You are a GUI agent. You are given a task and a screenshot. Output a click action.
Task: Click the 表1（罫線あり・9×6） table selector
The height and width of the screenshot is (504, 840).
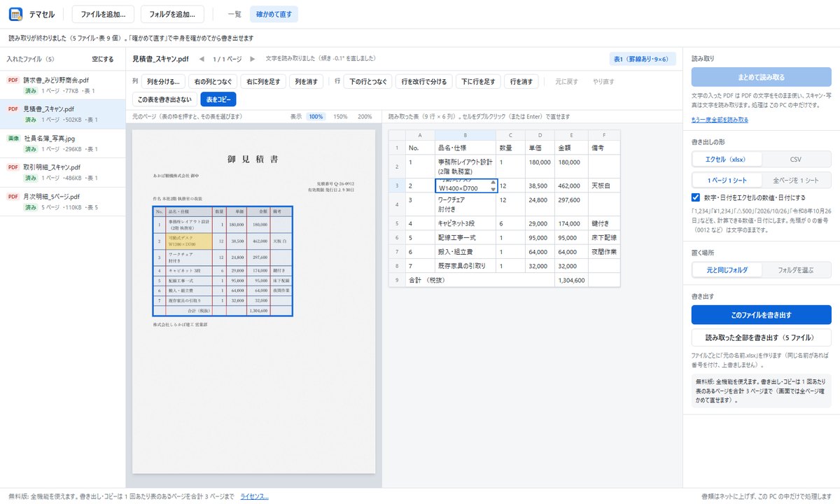pos(643,59)
